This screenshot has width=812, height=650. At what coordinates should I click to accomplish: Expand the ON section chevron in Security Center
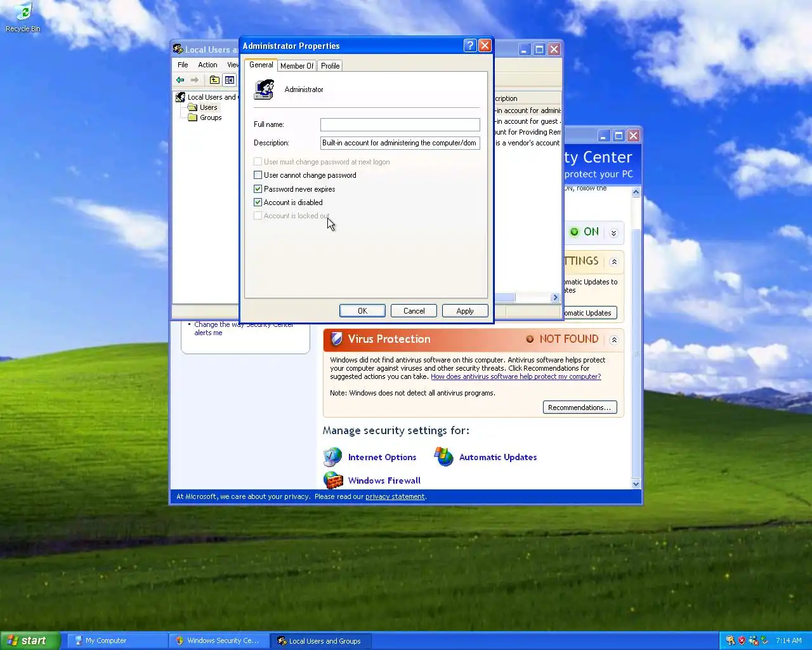pyautogui.click(x=613, y=233)
